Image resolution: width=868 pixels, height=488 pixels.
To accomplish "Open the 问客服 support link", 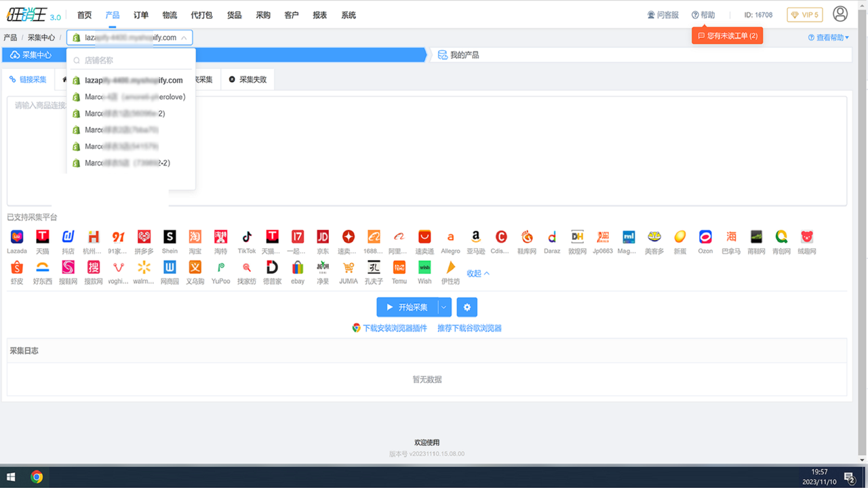I will 663,15.
